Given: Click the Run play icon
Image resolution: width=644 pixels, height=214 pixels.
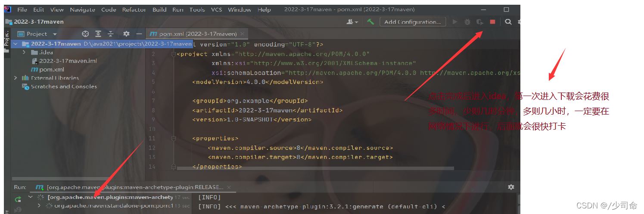Looking at the screenshot, I should (454, 22).
